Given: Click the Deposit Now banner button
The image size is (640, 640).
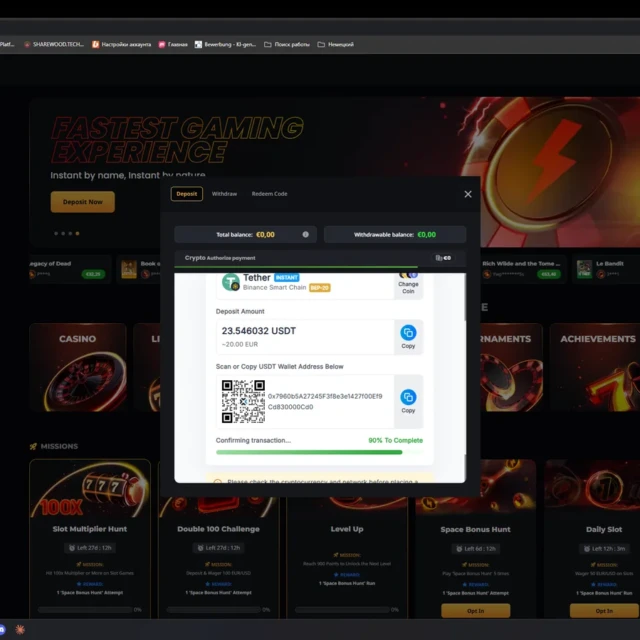Looking at the screenshot, I should coord(82,202).
